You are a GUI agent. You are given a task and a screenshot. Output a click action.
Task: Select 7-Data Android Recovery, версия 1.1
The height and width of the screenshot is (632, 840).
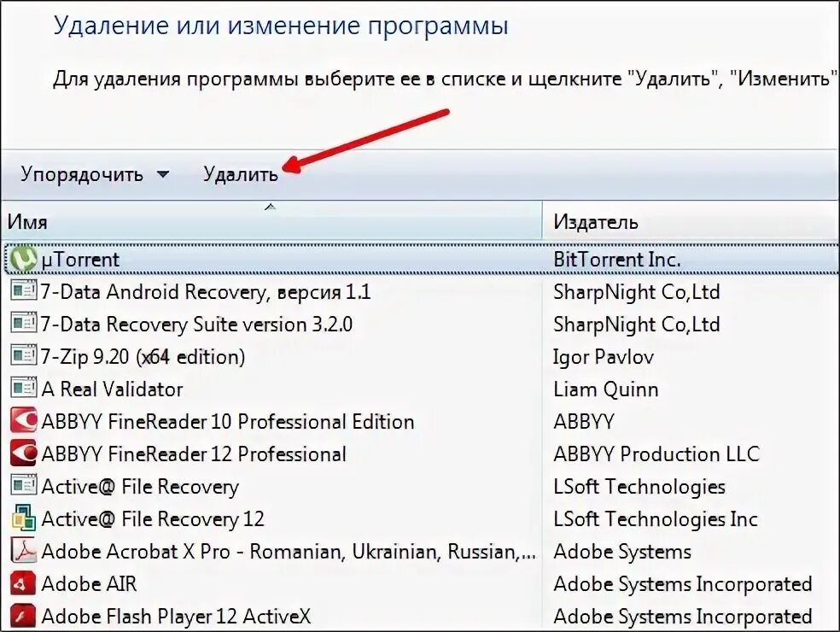click(206, 291)
